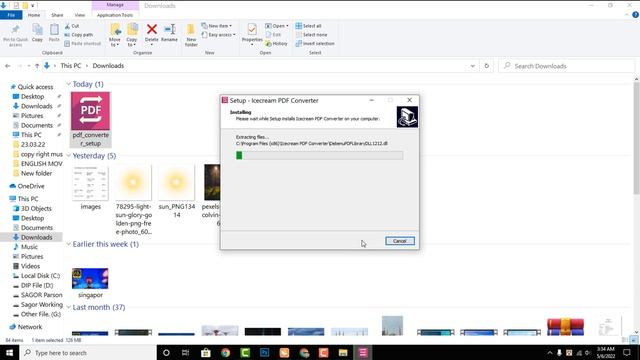Click the taskbar search box
This screenshot has width=640, height=360.
88,353
